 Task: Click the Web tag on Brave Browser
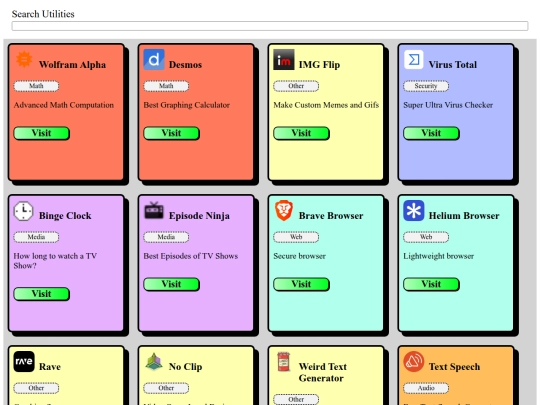coord(296,237)
